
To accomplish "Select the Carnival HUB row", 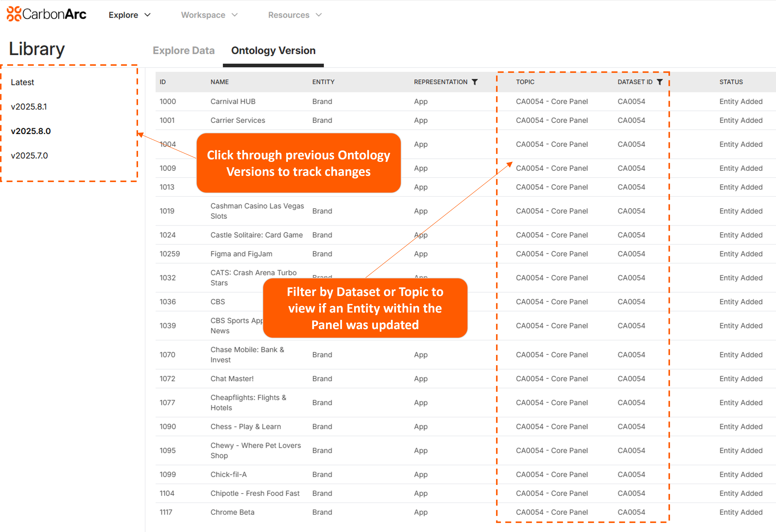I will (233, 101).
